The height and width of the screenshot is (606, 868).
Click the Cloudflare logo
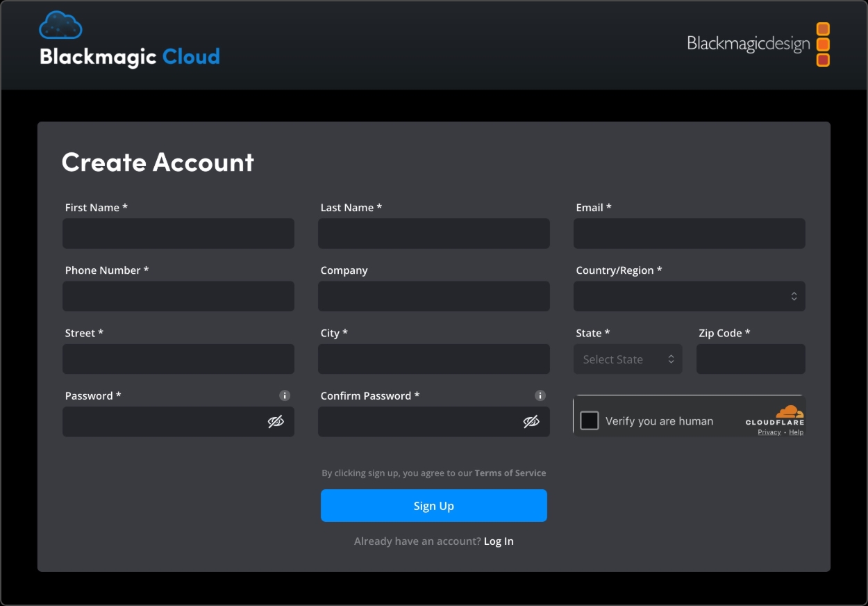point(775,415)
